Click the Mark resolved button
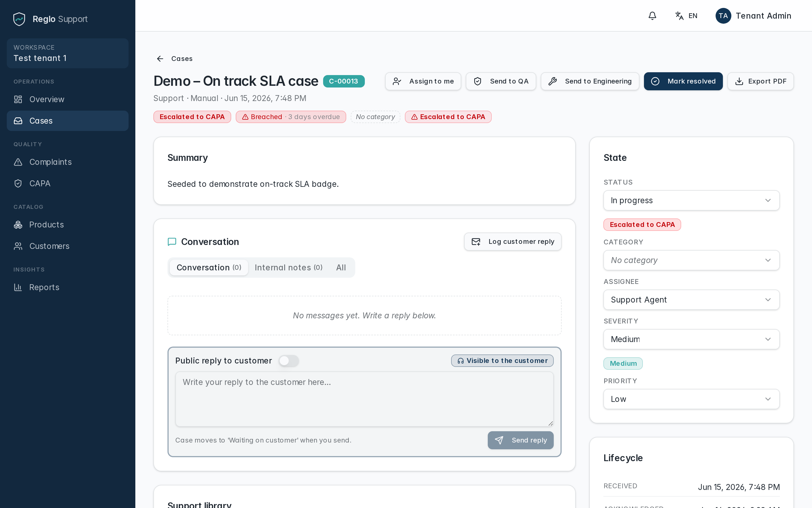This screenshot has width=812, height=508. [x=683, y=81]
